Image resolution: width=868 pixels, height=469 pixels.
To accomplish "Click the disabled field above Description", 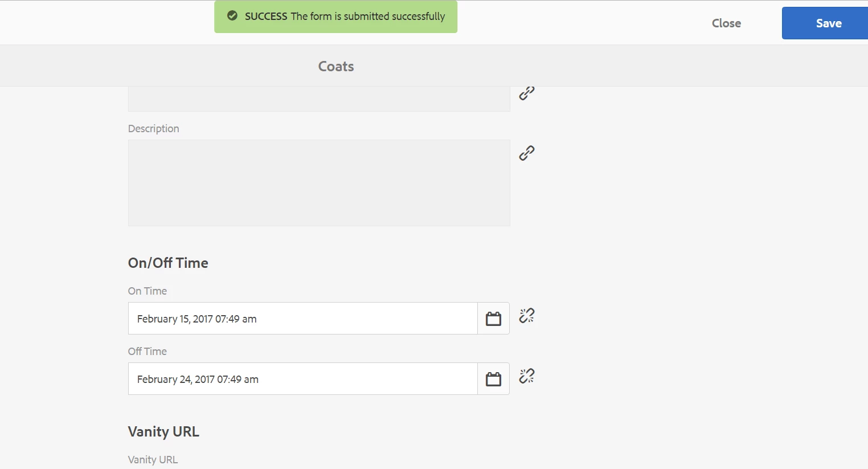I will coord(319,99).
